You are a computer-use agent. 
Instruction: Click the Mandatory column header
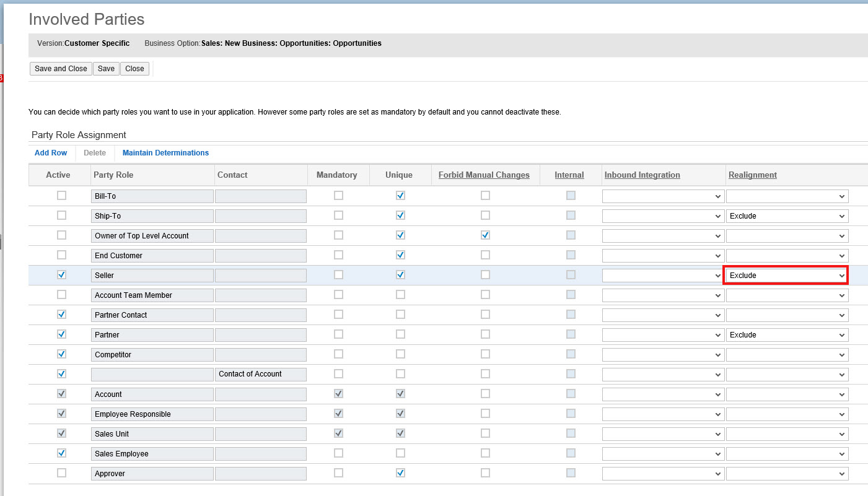(x=336, y=175)
